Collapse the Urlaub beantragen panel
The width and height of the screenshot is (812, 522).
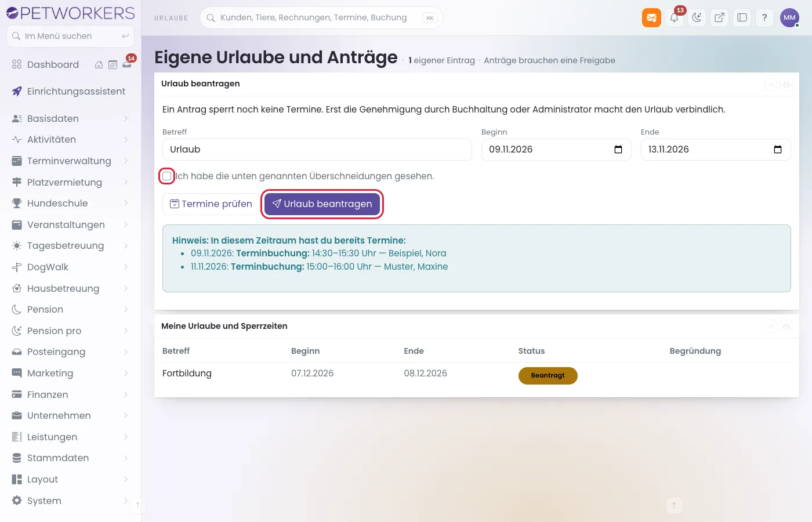[771, 85]
